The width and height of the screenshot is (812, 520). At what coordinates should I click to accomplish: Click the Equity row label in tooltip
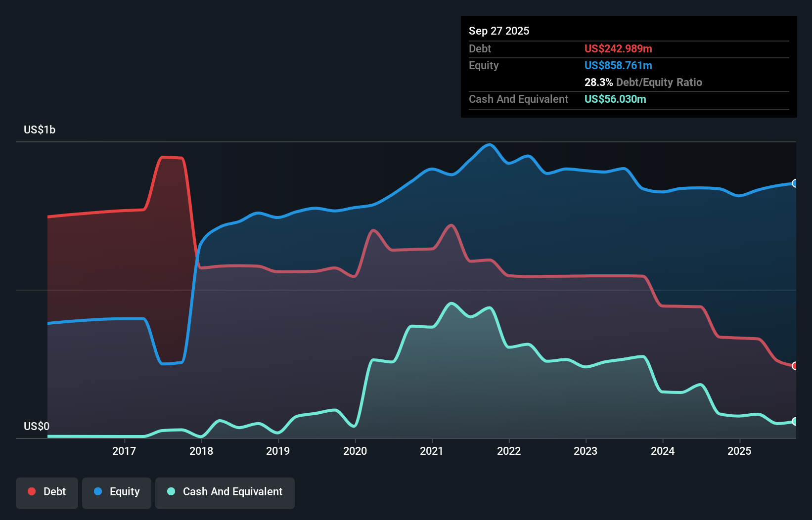tap(484, 65)
